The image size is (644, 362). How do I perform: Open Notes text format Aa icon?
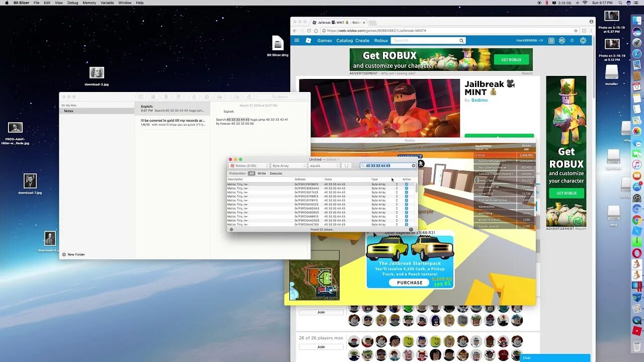219,97
